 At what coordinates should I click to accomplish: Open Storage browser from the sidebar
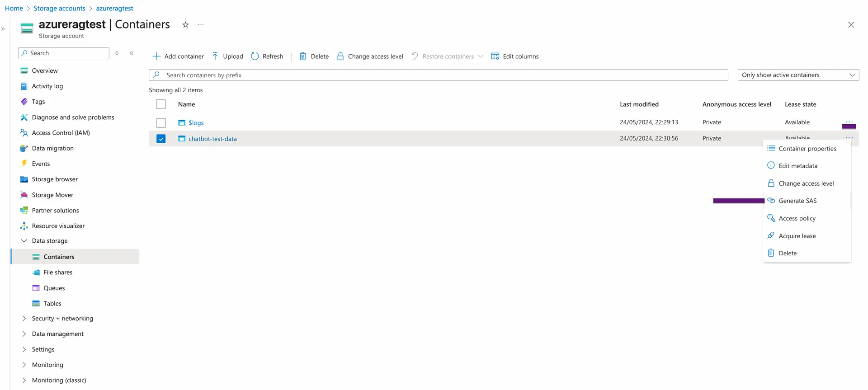tap(55, 179)
